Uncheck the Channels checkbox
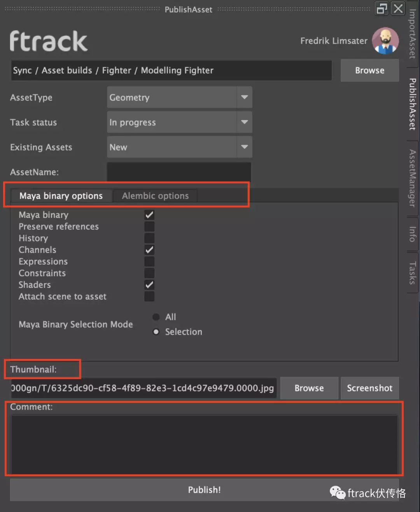 (149, 250)
